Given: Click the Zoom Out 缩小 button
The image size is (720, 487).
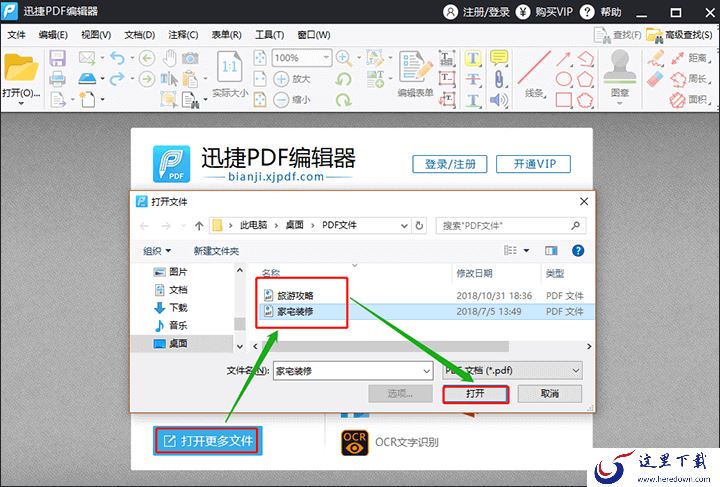Looking at the screenshot, I should click(x=292, y=100).
